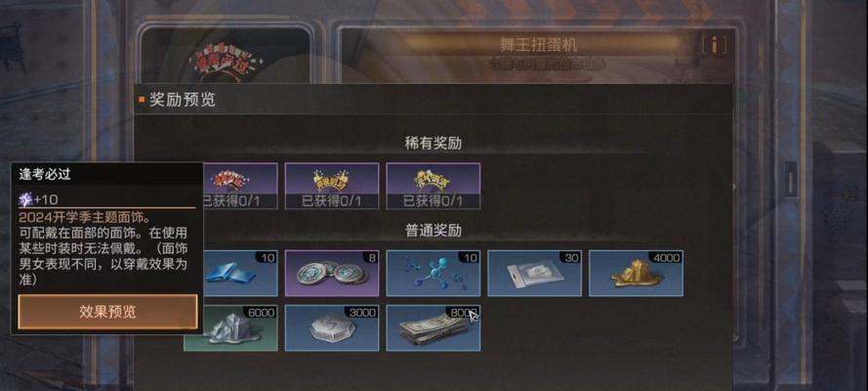Click the 效果预览 preview button
This screenshot has width=868, height=391.
108,312
